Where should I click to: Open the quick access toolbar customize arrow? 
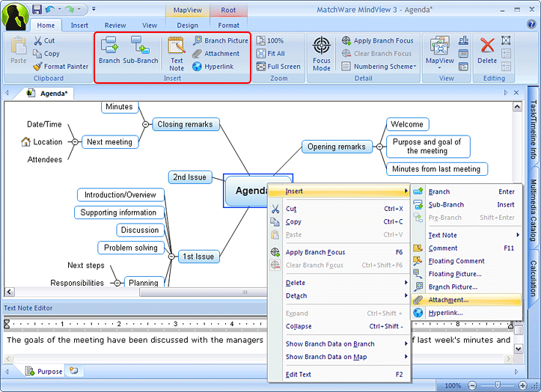pyautogui.click(x=94, y=9)
